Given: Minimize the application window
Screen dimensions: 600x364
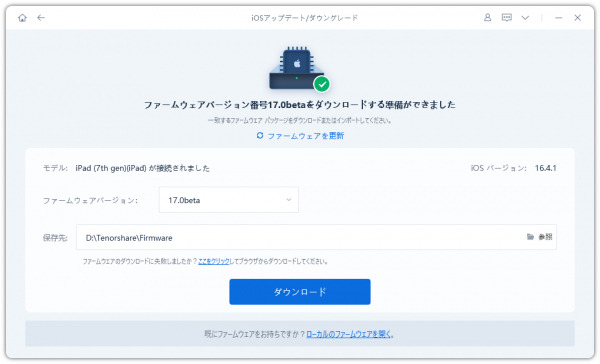Looking at the screenshot, I should pos(559,18).
